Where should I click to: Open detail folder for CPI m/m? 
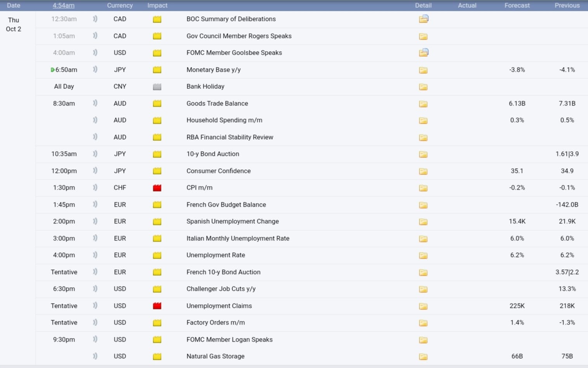(x=423, y=188)
